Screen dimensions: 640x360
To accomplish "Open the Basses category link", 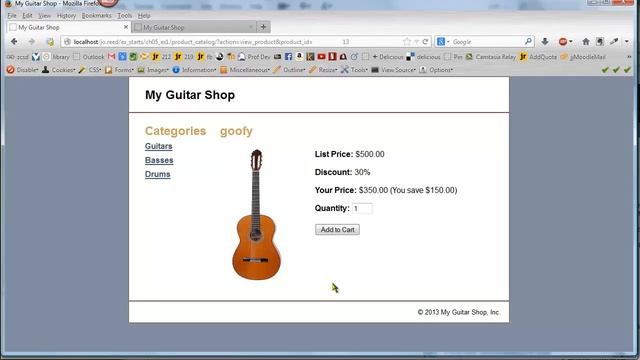I will pos(159,160).
